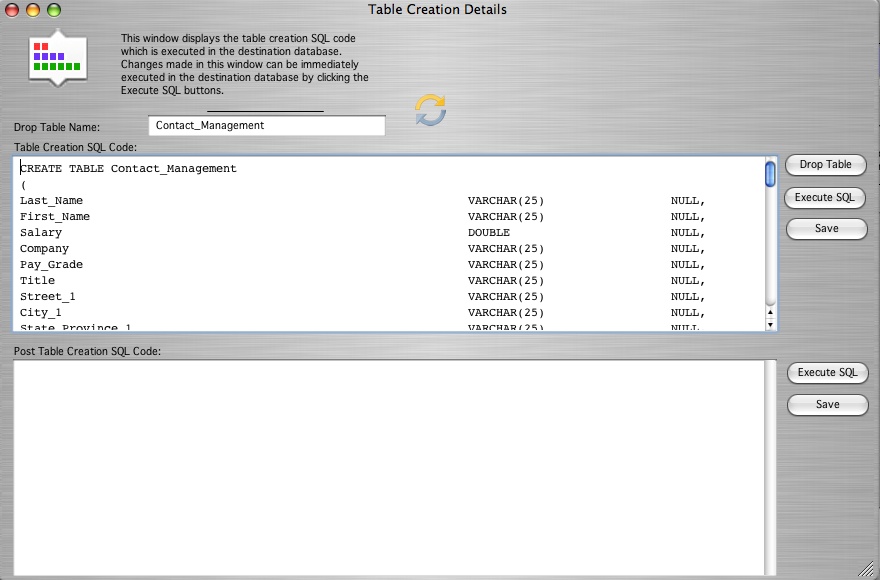Click the scroll up arrow of SQL code
Viewport: 880px width, 580px height.
point(770,310)
